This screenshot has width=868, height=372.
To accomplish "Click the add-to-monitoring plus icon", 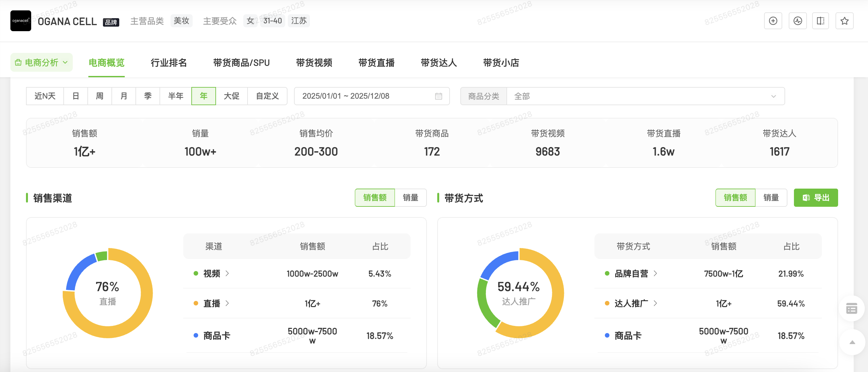I will pyautogui.click(x=773, y=21).
